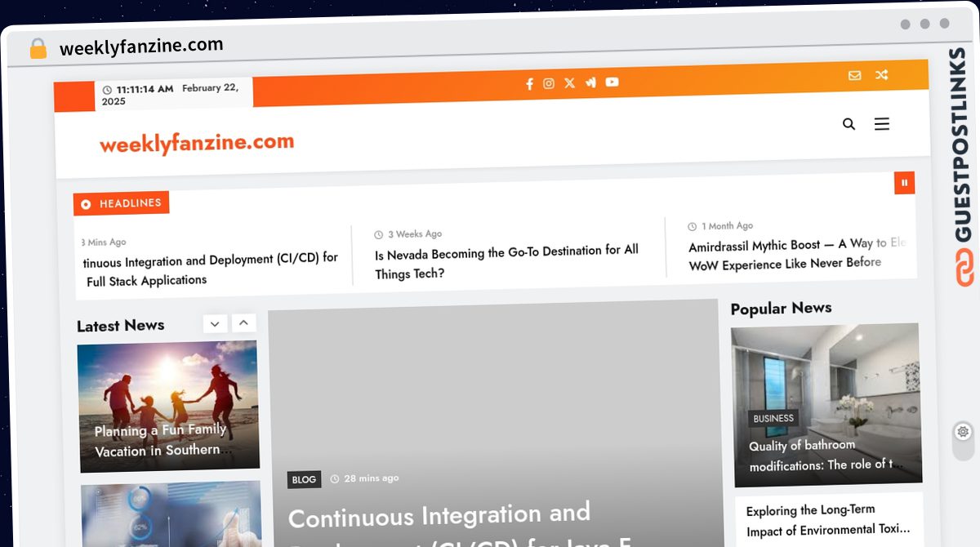Click the 1 Month Ago timestamp
The image size is (980, 547).
[x=720, y=226]
